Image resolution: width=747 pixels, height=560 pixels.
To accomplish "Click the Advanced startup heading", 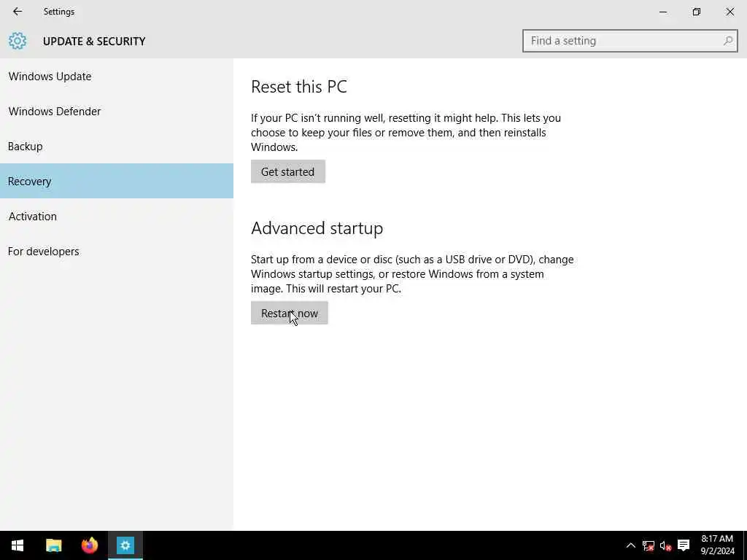I will pos(317,228).
